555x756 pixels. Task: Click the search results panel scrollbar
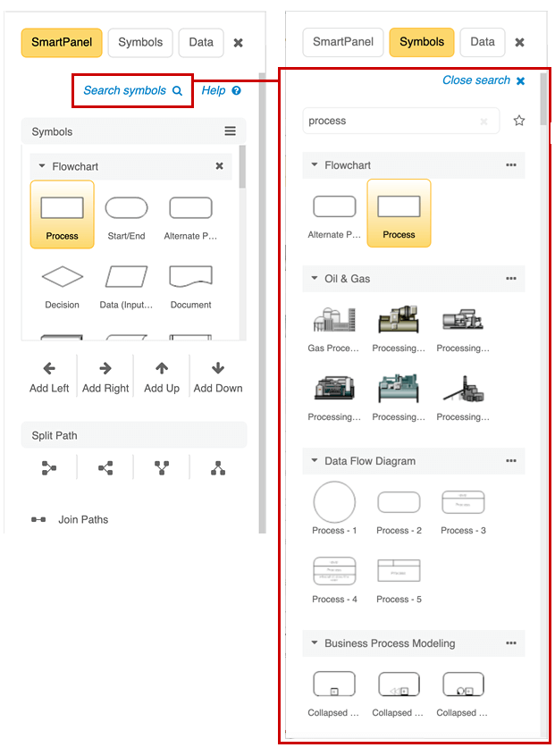tap(543, 99)
